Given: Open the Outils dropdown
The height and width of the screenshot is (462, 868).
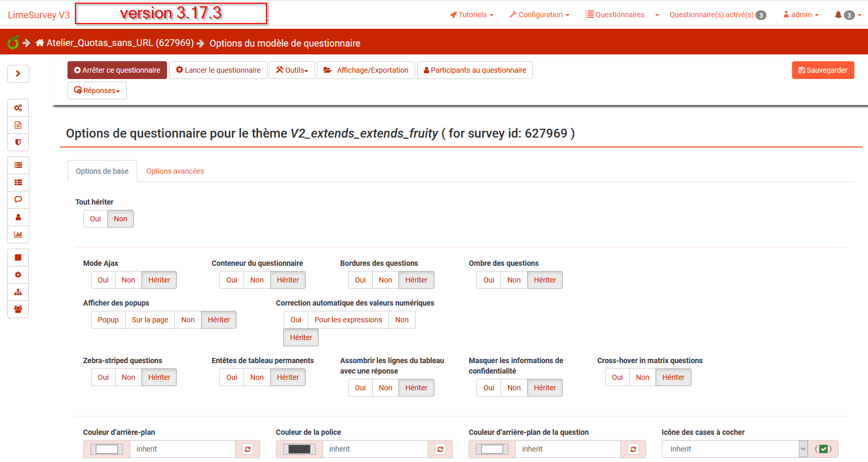Looking at the screenshot, I should click(x=292, y=70).
